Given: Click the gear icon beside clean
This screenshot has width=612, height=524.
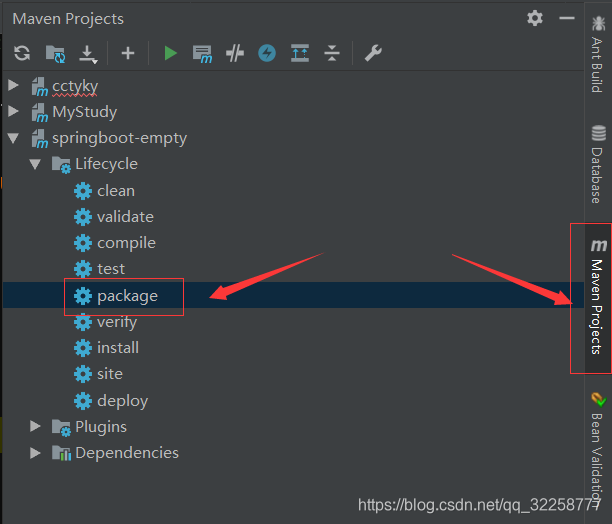Looking at the screenshot, I should (x=83, y=191).
